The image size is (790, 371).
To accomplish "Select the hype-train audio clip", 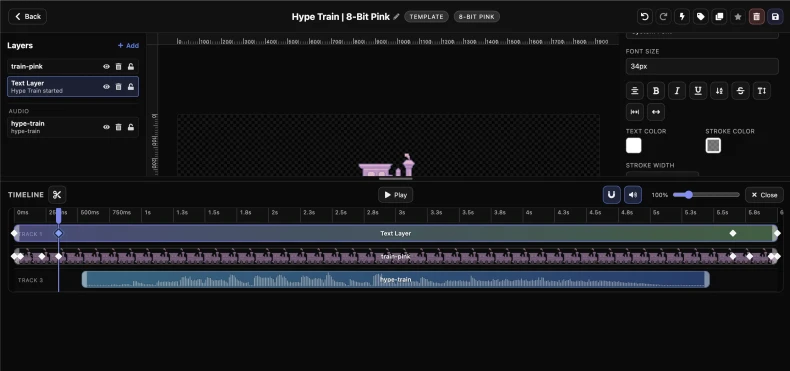I will point(396,279).
